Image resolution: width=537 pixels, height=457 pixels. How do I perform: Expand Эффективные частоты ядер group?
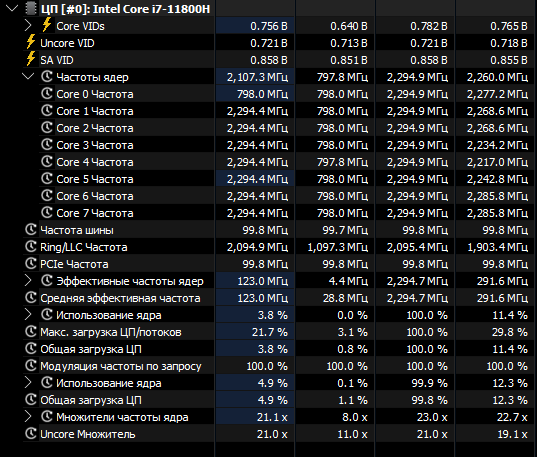[28, 280]
